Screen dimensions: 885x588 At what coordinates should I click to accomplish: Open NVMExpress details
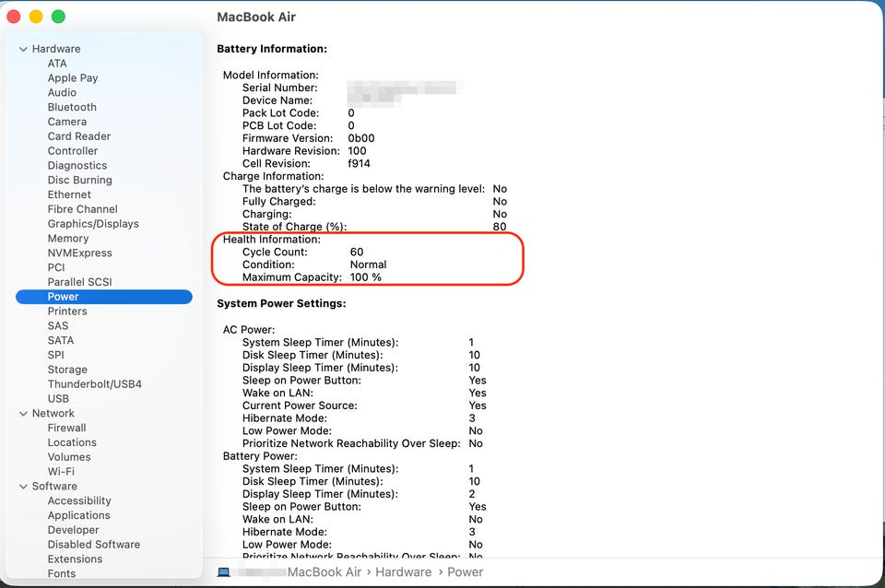tap(79, 253)
